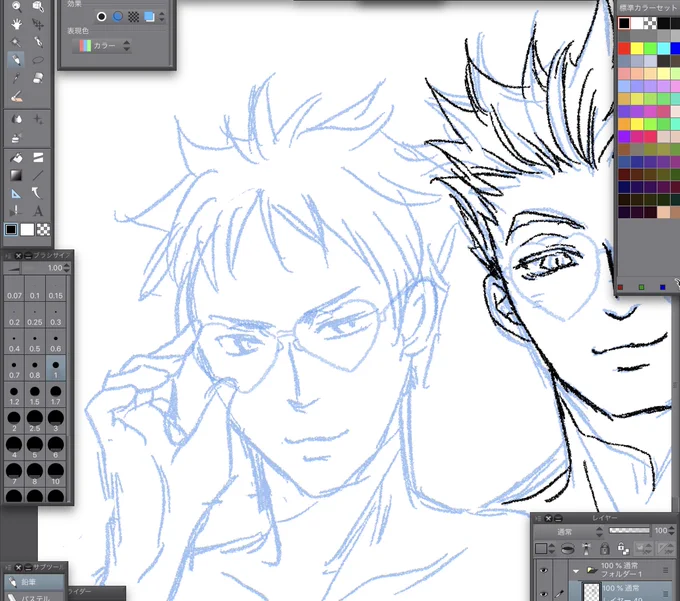Select the highlighted Pencil tool
Image resolution: width=680 pixels, height=601 pixels.
pos(16,59)
